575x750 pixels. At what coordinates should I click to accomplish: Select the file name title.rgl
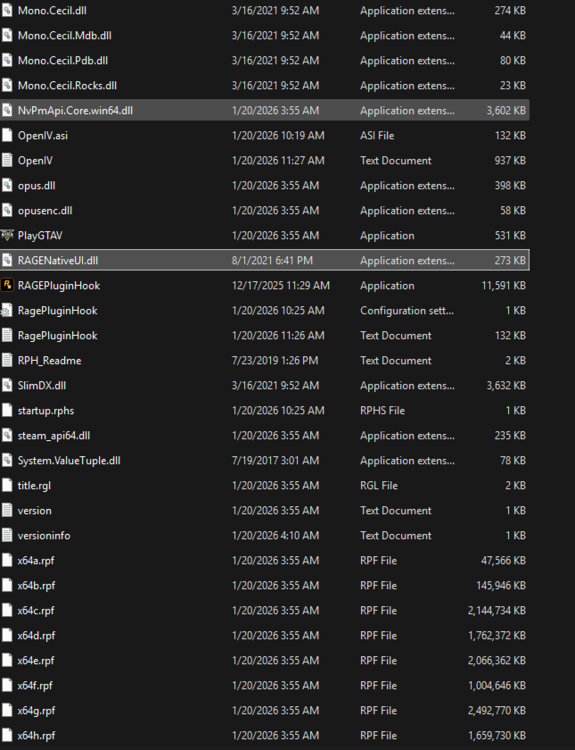pyautogui.click(x=34, y=485)
